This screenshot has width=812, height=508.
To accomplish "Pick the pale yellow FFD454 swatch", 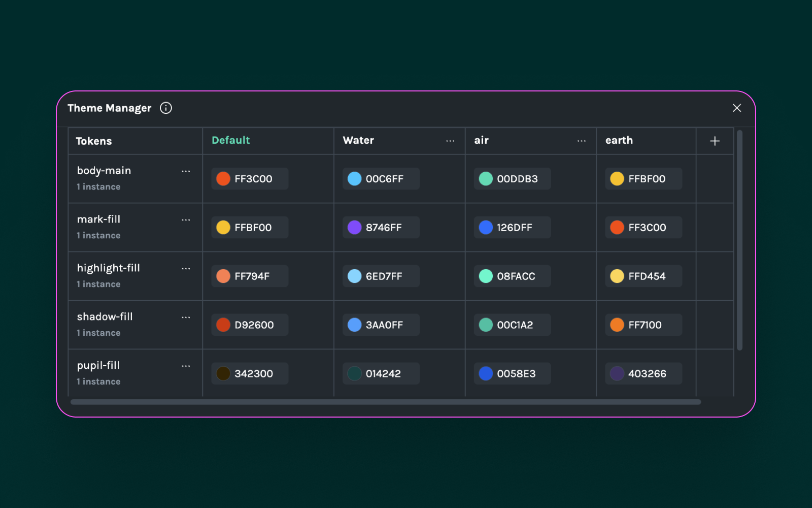I will coord(617,276).
